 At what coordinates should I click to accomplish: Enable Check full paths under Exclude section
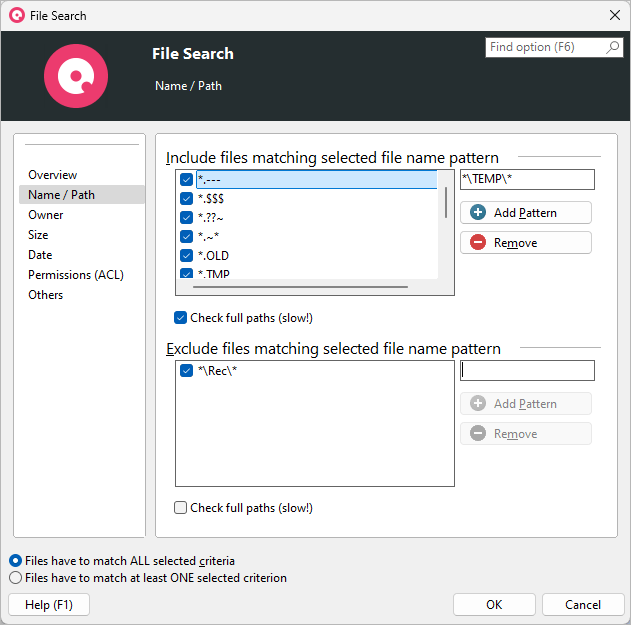pos(181,508)
